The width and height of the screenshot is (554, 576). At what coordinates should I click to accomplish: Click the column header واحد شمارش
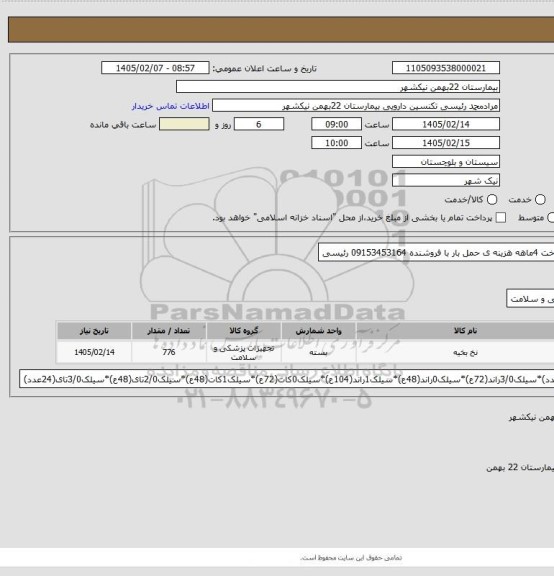pos(319,331)
